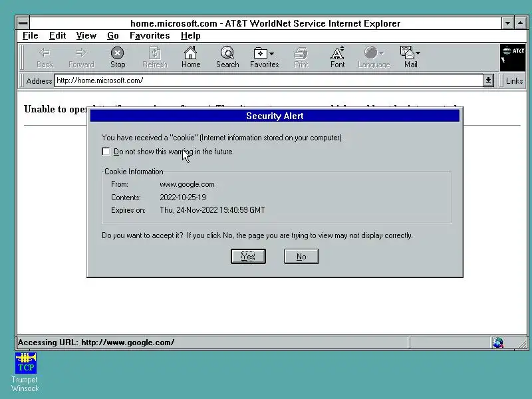Click the Language globe icon
The height and width of the screenshot is (399, 532).
(374, 58)
